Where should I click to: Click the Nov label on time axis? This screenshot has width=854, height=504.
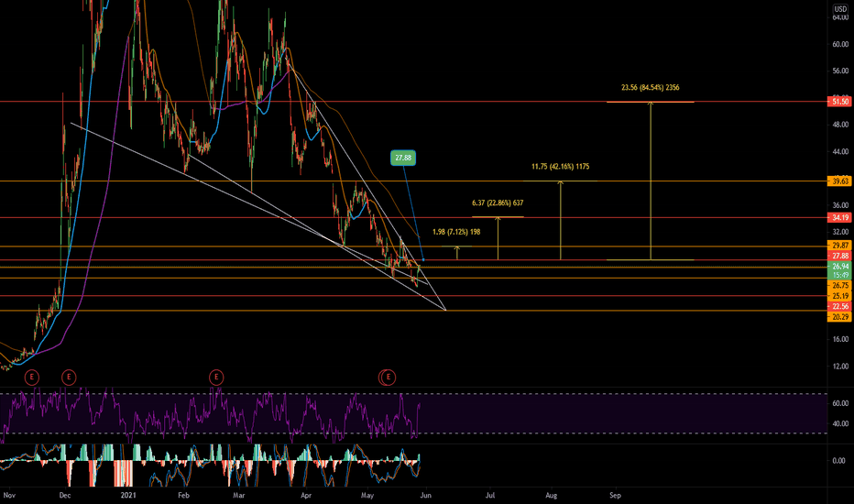pyautogui.click(x=9, y=496)
